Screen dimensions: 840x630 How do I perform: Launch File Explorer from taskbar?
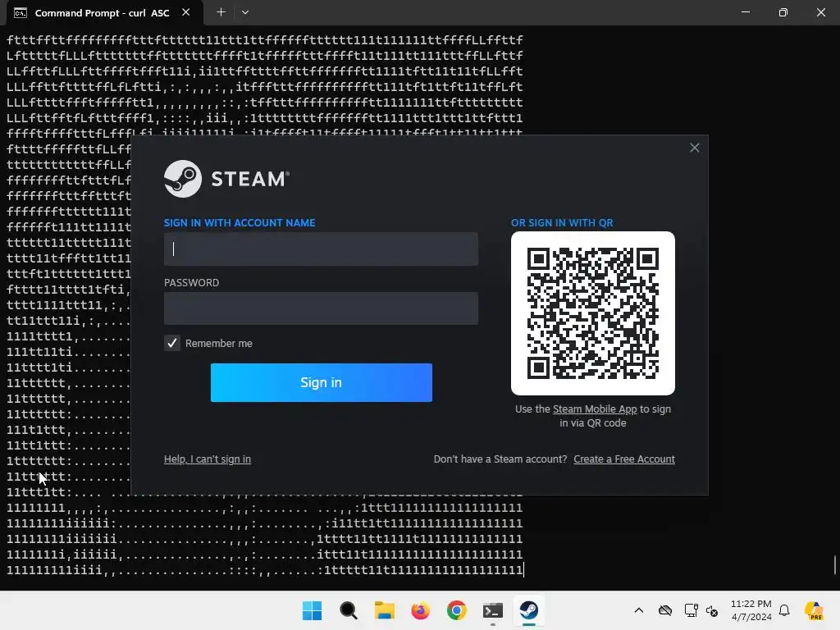384,610
